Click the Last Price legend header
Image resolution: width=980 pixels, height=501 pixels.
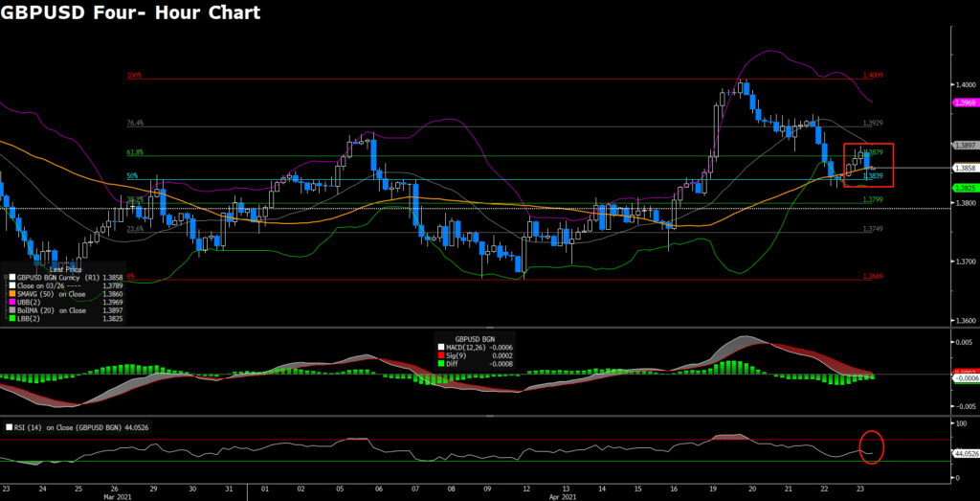point(66,269)
